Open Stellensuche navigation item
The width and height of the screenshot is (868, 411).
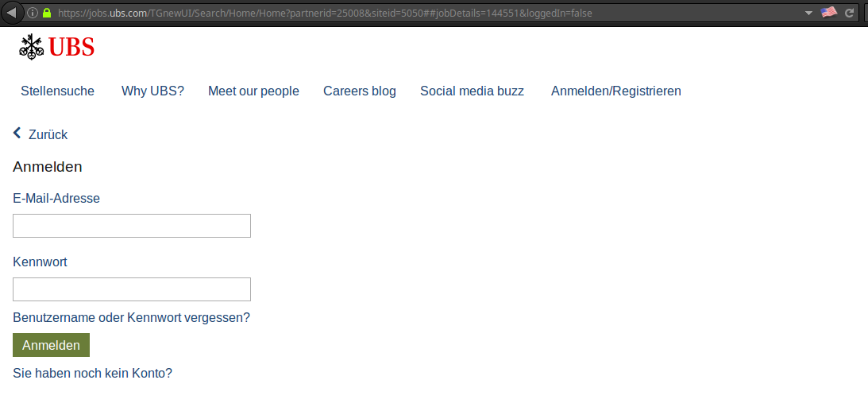pos(57,91)
